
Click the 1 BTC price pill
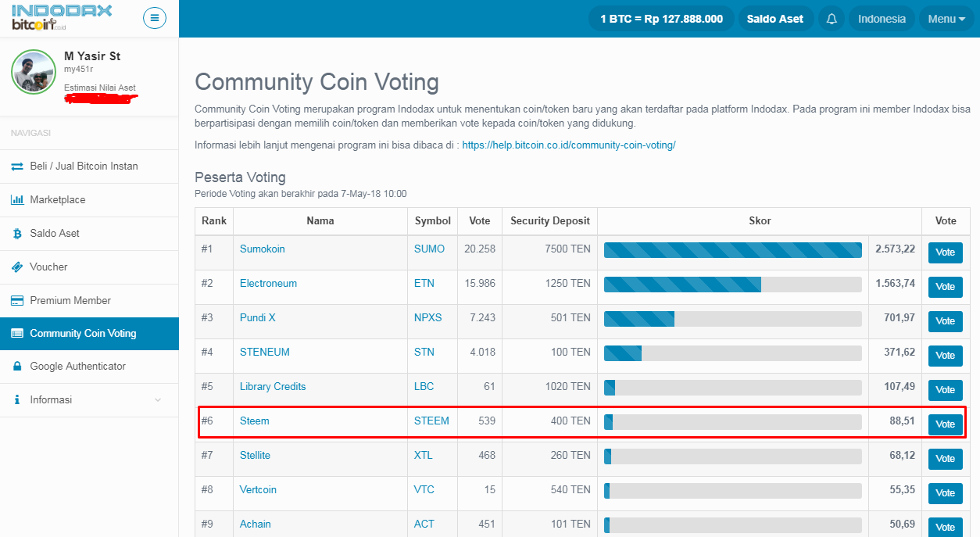click(661, 19)
